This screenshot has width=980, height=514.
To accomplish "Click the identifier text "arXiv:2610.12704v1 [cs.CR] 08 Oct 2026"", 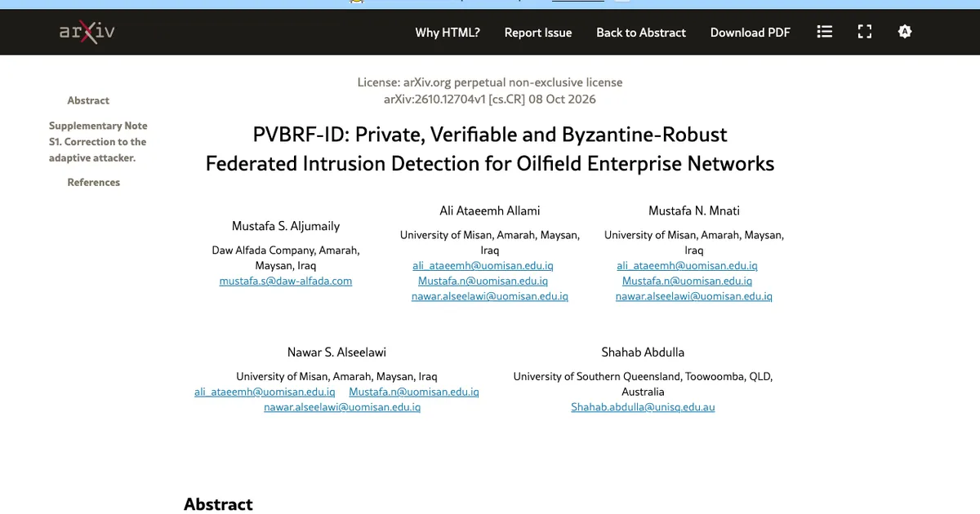I will tap(490, 100).
